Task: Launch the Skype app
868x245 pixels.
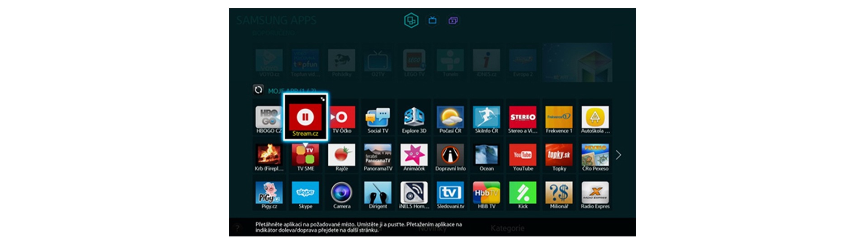Action: [x=306, y=195]
